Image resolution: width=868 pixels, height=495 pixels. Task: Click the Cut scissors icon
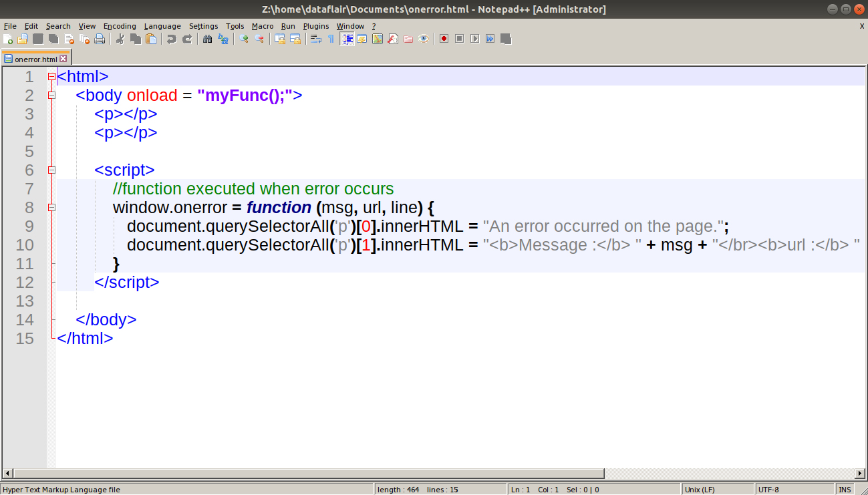[x=120, y=39]
